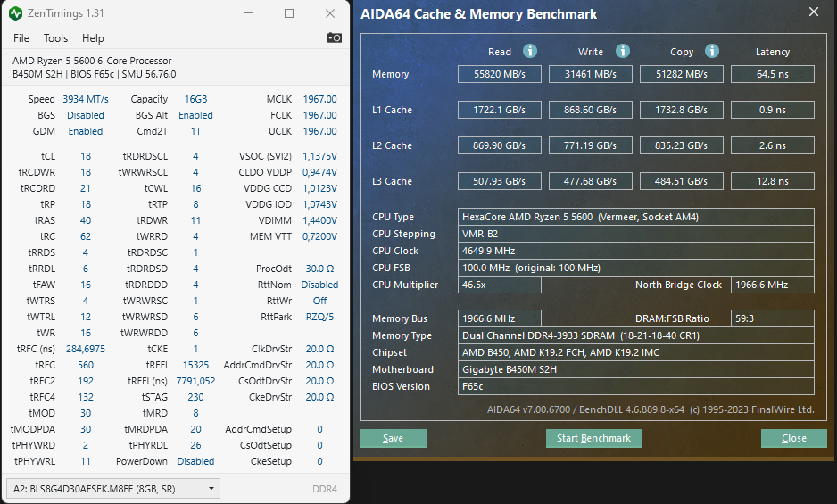Click the RttPark value RZQ/5
837x504 pixels.
click(319, 317)
